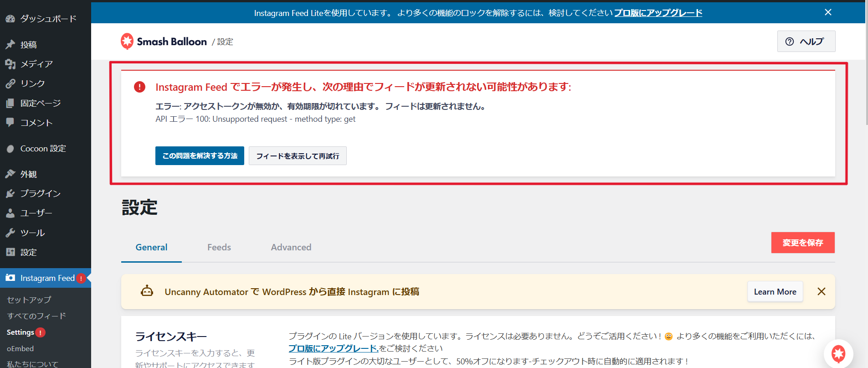Switch to the Feeds tab
Image resolution: width=868 pixels, height=368 pixels.
tap(219, 247)
